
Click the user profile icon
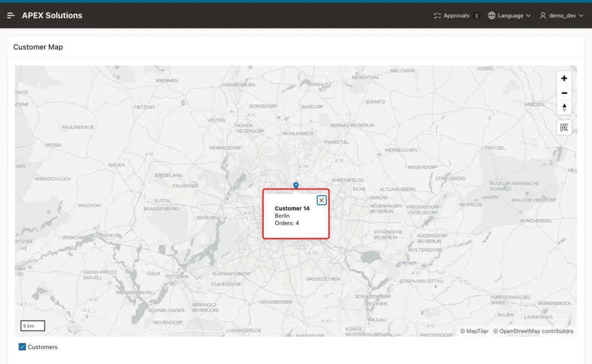coord(543,16)
